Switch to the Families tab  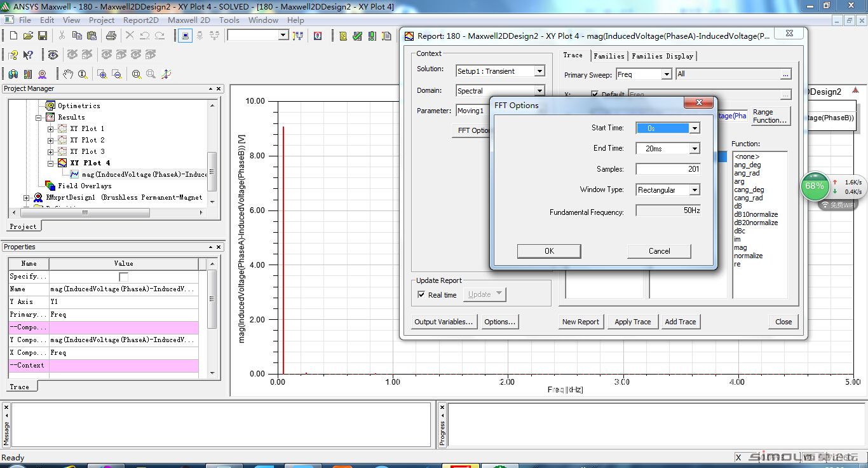coord(609,56)
